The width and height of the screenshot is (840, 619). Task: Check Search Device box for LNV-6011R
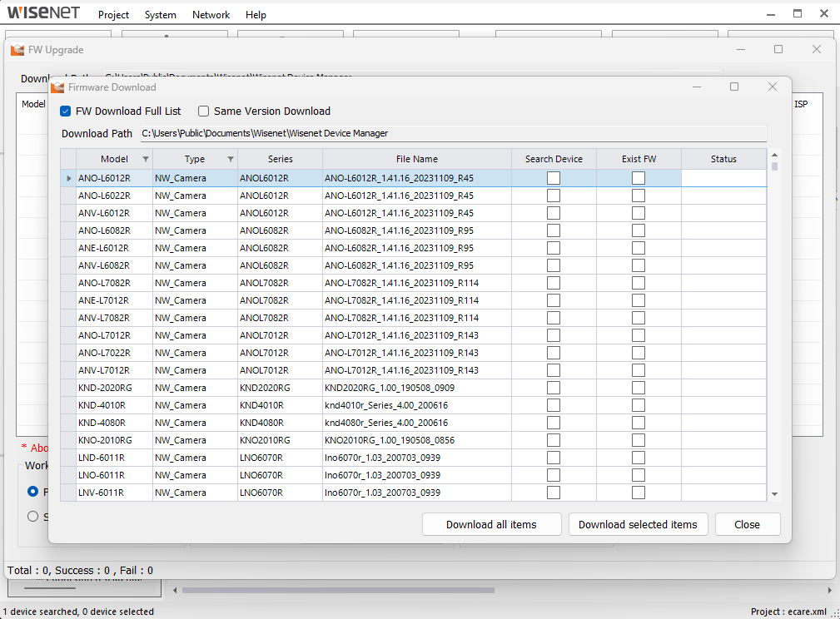click(x=554, y=493)
